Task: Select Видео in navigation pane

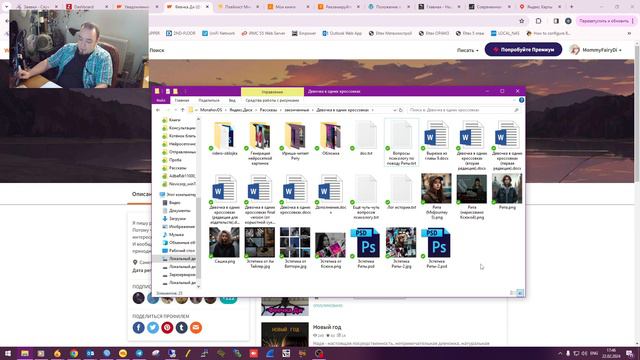Action: click(x=174, y=203)
